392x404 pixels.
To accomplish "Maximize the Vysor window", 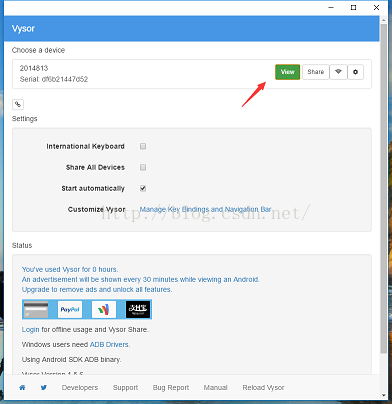I will point(354,7).
